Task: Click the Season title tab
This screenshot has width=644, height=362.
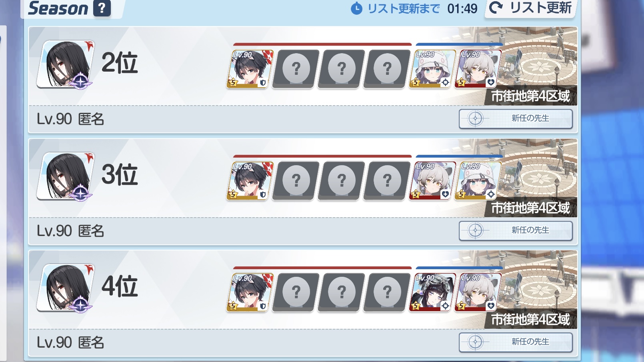Action: pos(58,8)
